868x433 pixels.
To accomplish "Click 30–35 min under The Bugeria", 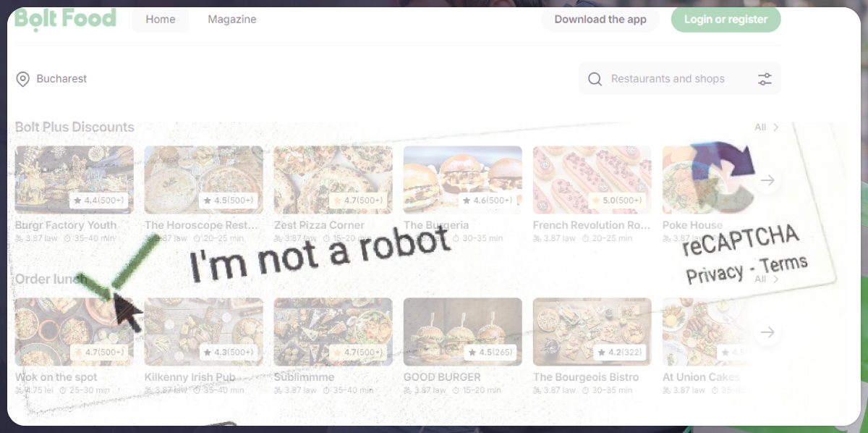I will tap(478, 238).
